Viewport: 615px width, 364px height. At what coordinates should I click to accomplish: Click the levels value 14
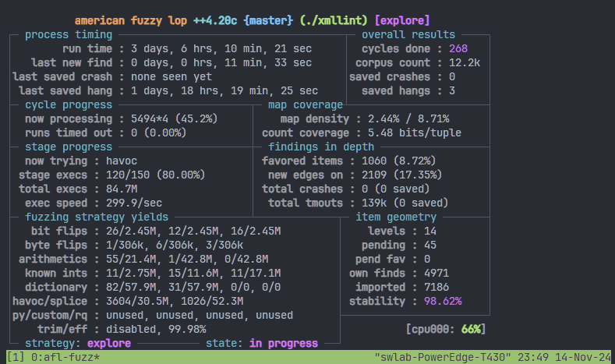(x=429, y=231)
